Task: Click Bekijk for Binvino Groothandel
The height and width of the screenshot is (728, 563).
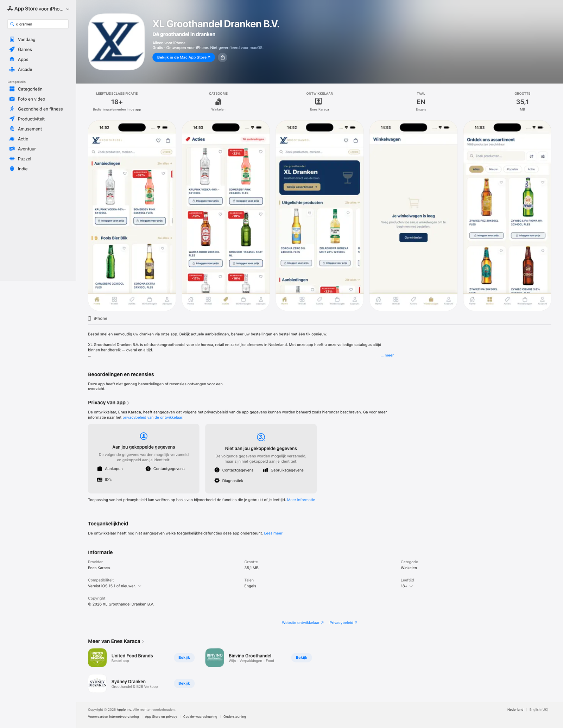Action: click(x=301, y=658)
